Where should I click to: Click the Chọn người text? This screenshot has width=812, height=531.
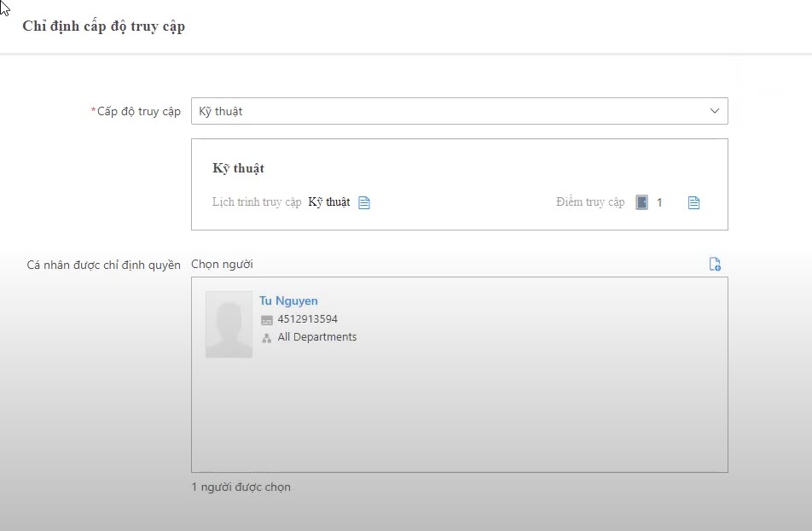click(222, 265)
